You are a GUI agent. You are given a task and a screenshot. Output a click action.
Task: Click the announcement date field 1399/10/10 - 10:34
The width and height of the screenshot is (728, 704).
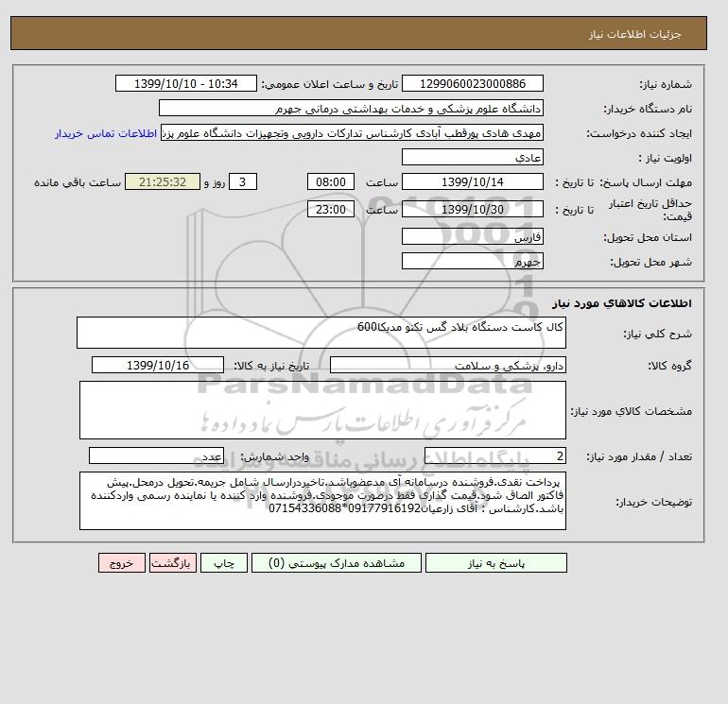(x=185, y=83)
